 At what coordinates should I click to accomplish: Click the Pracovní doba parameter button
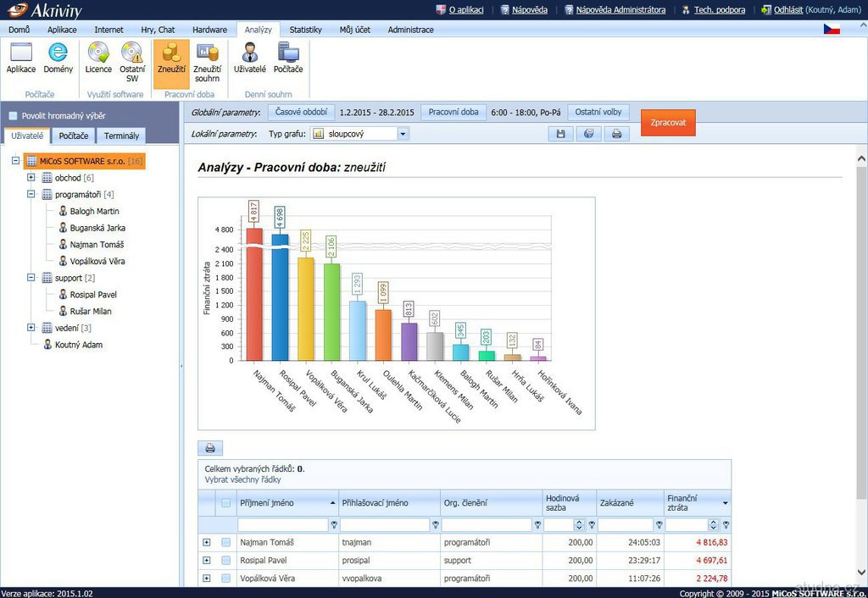[453, 113]
